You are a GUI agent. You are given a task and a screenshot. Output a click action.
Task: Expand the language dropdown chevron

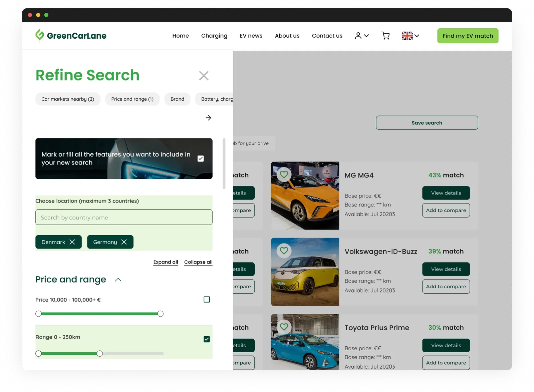pos(417,36)
